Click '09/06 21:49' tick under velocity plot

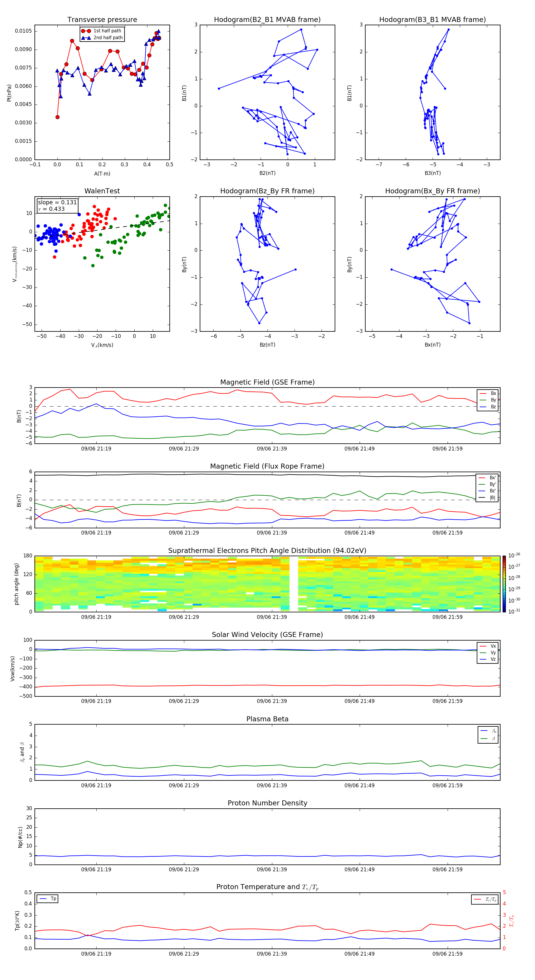coord(359,701)
